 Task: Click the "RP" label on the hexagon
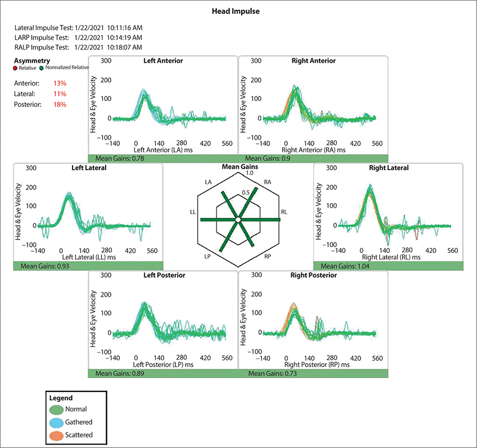click(x=268, y=256)
